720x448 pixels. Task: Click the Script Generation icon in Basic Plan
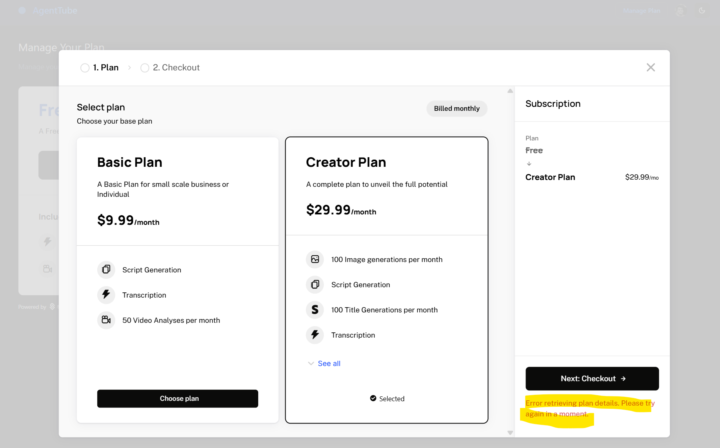[106, 269]
